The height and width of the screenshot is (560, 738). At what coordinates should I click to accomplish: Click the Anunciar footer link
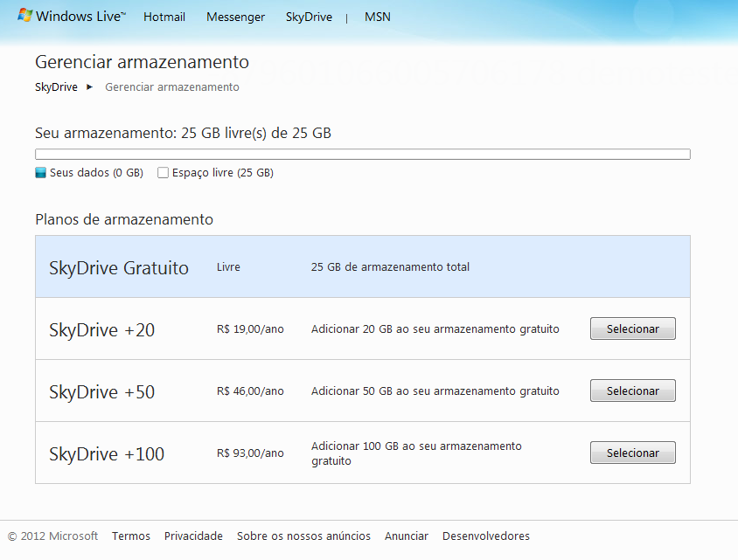click(x=407, y=536)
